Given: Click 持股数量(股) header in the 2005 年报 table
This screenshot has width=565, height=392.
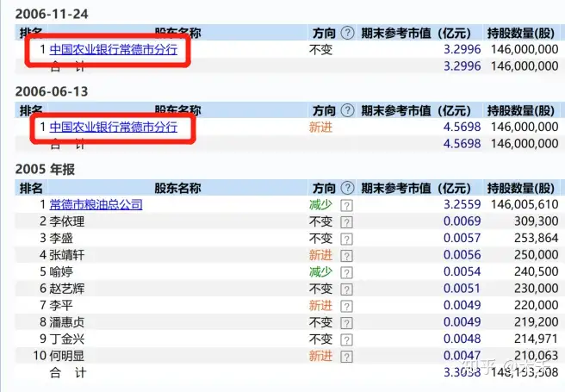Looking at the screenshot, I should coord(521,188).
